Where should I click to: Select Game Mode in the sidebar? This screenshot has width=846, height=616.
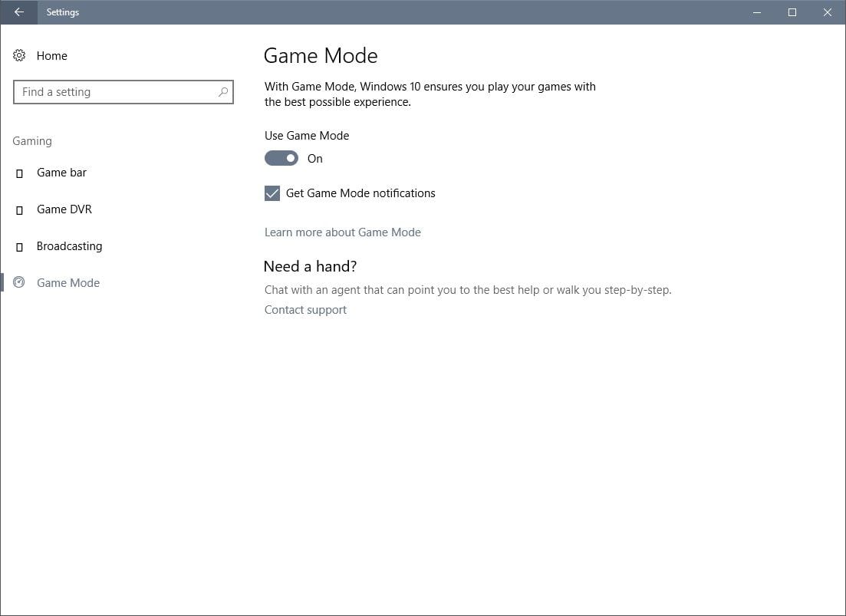tap(68, 282)
